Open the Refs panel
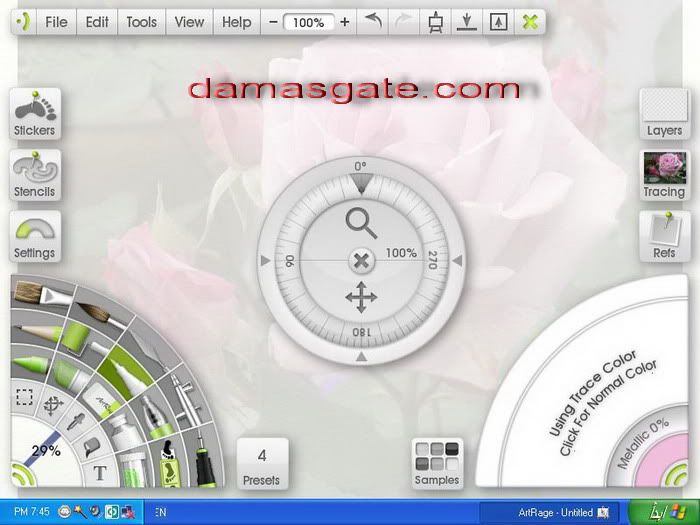This screenshot has width=700, height=525. pos(665,236)
